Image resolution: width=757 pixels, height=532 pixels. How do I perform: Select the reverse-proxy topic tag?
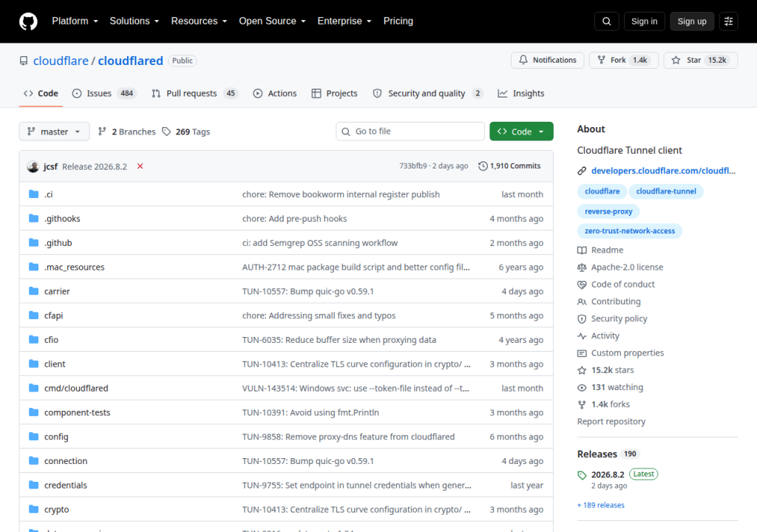(x=608, y=211)
